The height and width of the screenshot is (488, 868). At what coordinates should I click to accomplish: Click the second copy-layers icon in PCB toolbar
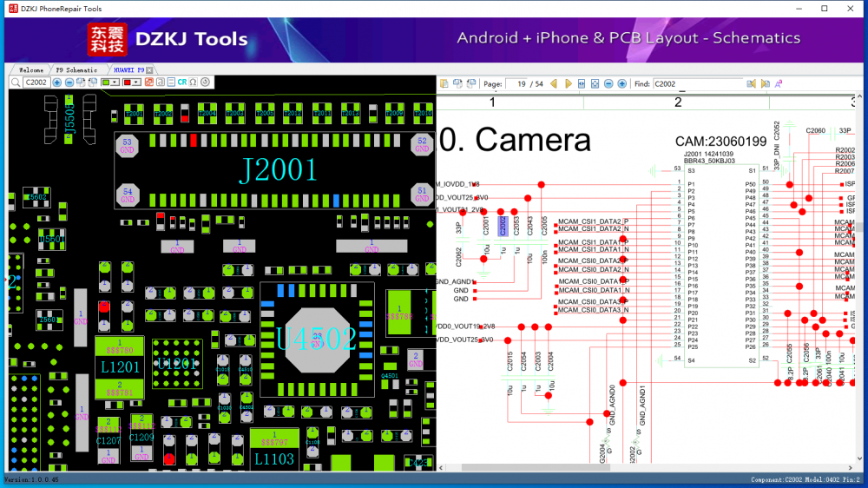93,82
